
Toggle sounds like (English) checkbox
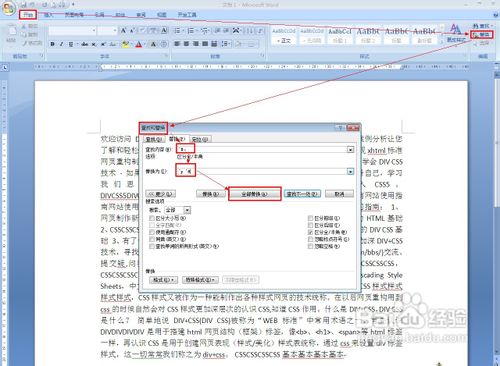pos(152,239)
